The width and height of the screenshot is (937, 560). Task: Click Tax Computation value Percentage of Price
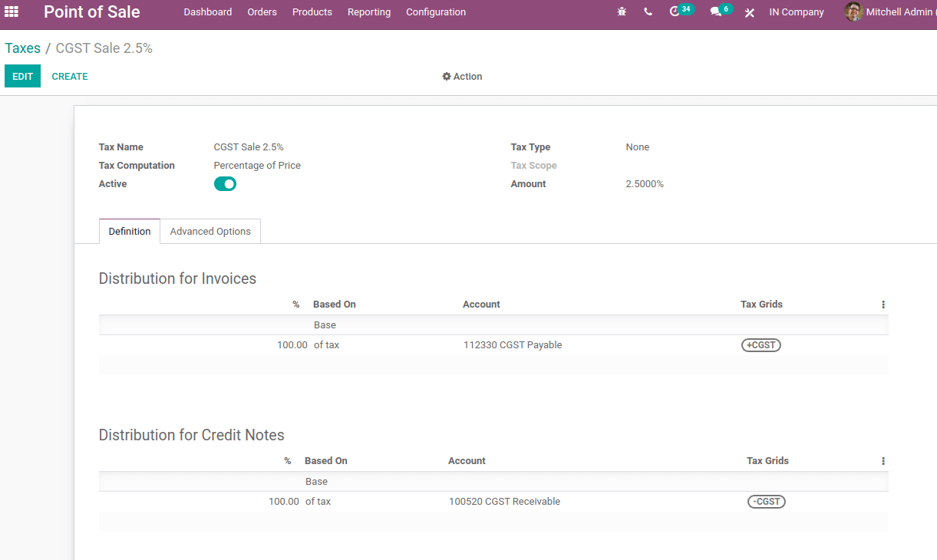click(257, 166)
